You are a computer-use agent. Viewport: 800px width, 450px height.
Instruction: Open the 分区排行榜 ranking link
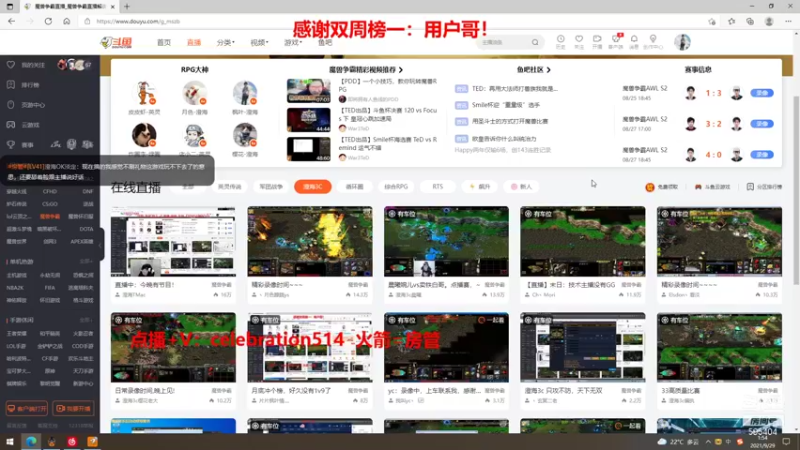coord(764,187)
